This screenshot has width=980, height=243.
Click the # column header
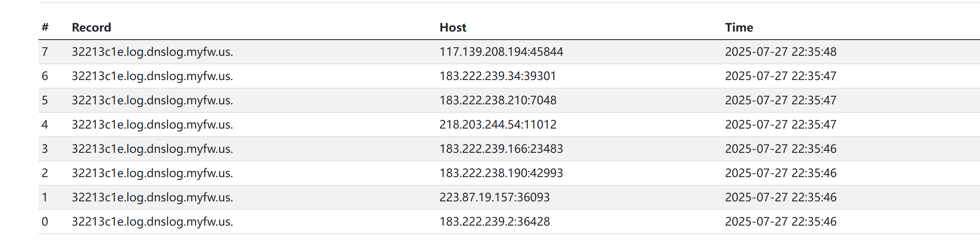[x=45, y=27]
